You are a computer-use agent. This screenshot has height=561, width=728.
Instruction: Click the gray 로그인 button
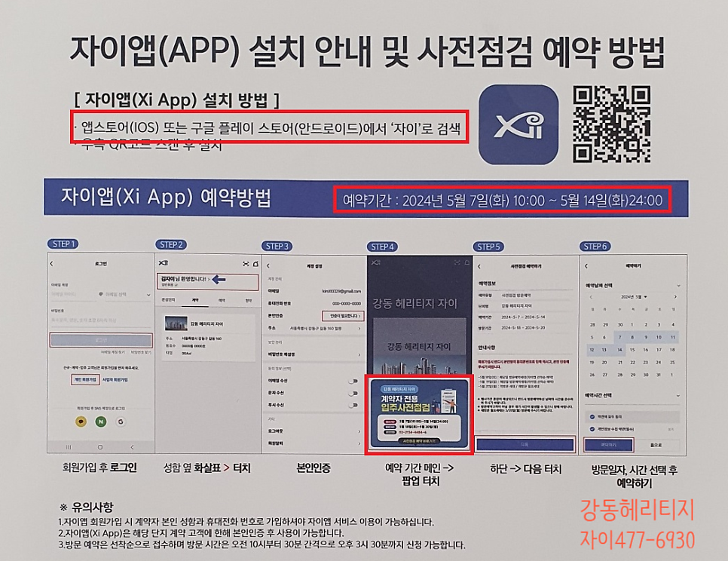pos(101,340)
